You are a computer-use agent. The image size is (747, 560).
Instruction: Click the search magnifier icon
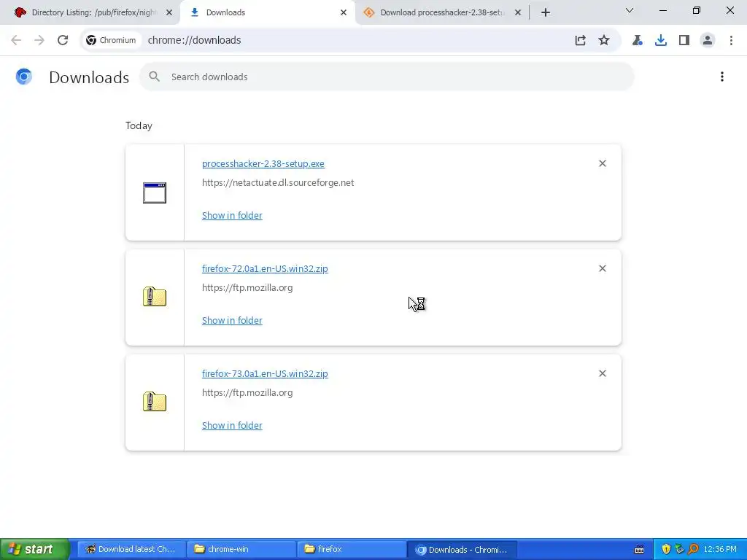pos(154,76)
